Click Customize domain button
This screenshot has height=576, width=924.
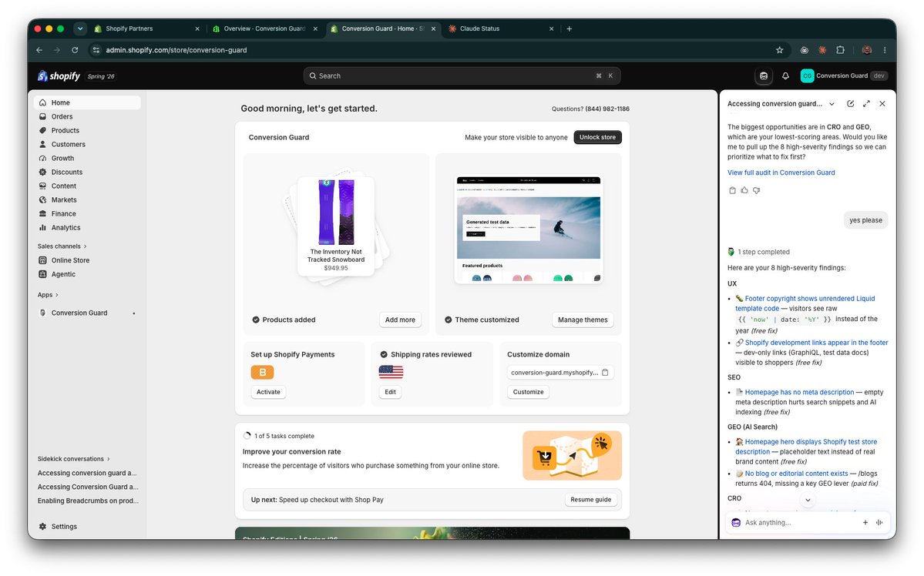(528, 392)
